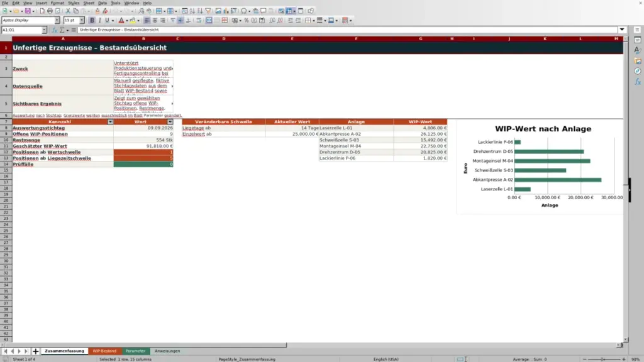Click the AutoFilter funnel icon
The height and width of the screenshot is (362, 644).
pos(208,11)
